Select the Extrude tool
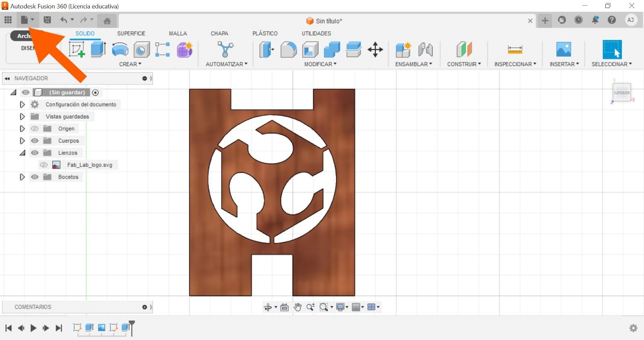644x340 pixels. pos(98,49)
